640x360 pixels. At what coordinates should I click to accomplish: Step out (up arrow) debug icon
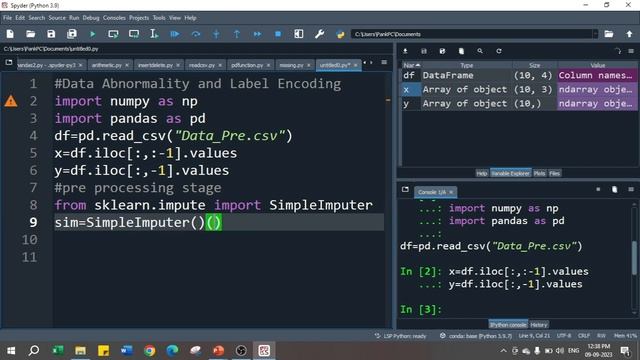point(237,34)
